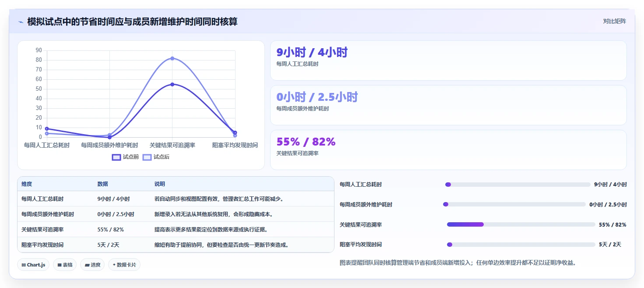Select table cell 每周人工汇总耗时
The image size is (644, 288).
tap(42, 199)
